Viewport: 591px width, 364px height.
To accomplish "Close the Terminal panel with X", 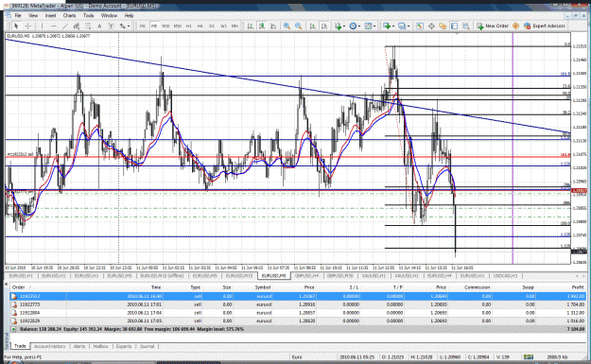I will [7, 285].
